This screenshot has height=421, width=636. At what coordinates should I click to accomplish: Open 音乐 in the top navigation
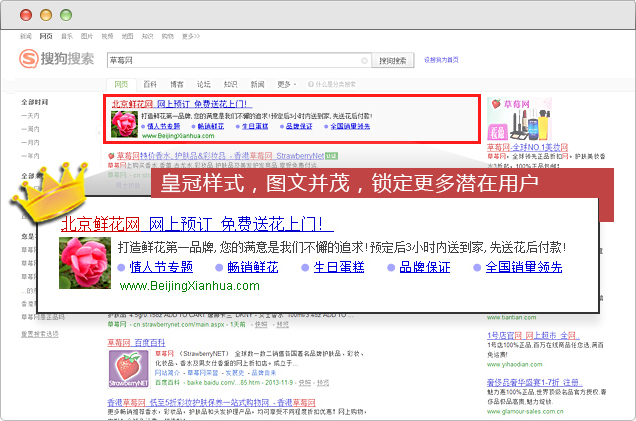[67, 36]
